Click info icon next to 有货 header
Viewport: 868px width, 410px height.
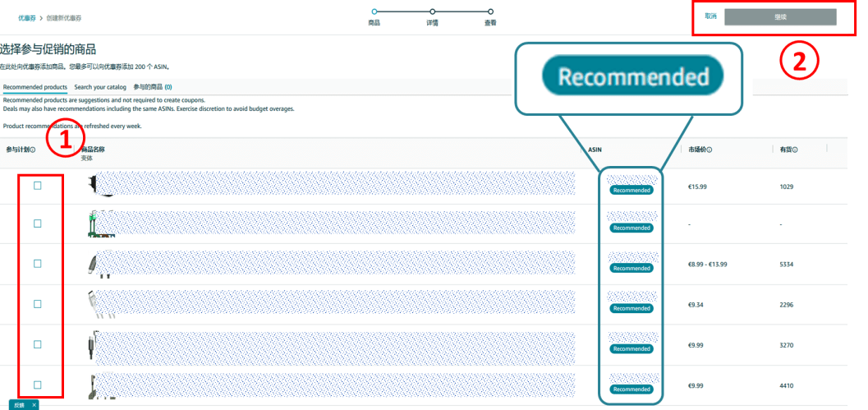click(795, 150)
